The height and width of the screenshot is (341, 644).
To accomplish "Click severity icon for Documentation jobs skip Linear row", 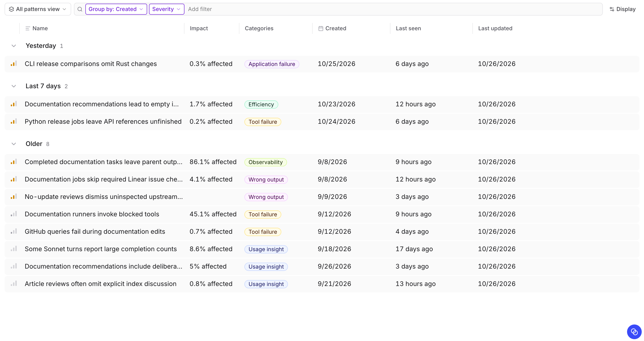I will (x=14, y=179).
